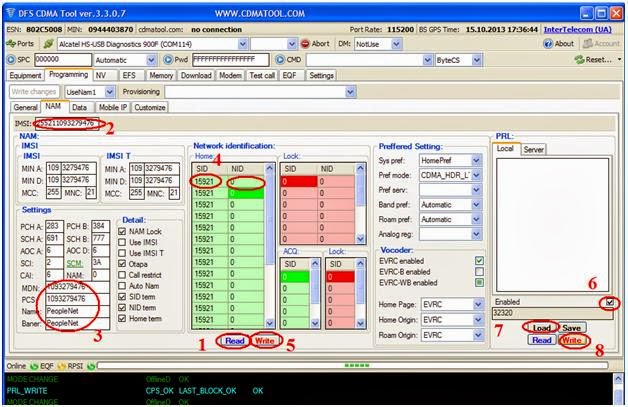The image size is (628, 407).
Task: Click the Online status icon
Action: [34, 366]
